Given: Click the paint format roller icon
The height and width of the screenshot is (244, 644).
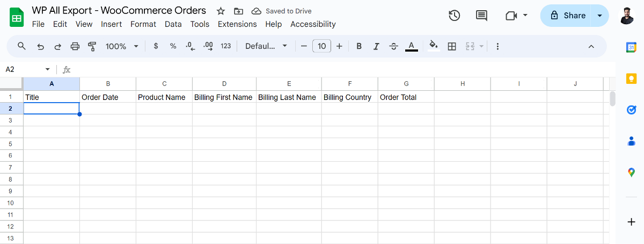Looking at the screenshot, I should point(92,46).
